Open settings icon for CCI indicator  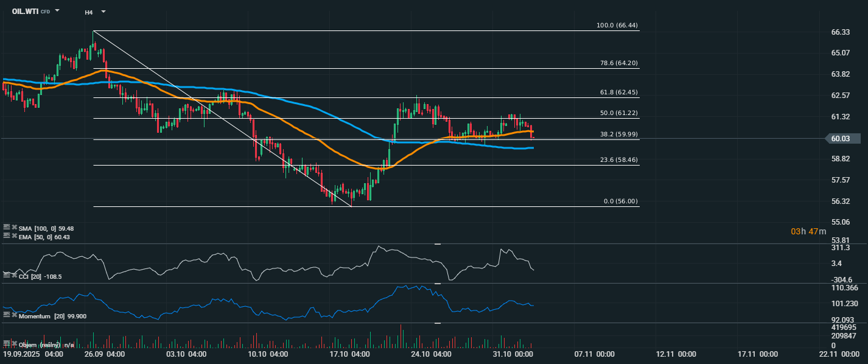click(7, 276)
